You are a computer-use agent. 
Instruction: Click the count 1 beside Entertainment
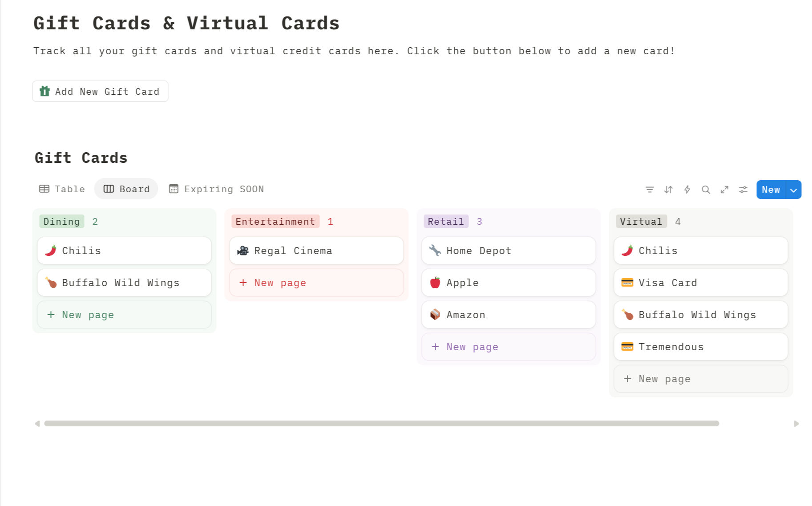click(330, 221)
